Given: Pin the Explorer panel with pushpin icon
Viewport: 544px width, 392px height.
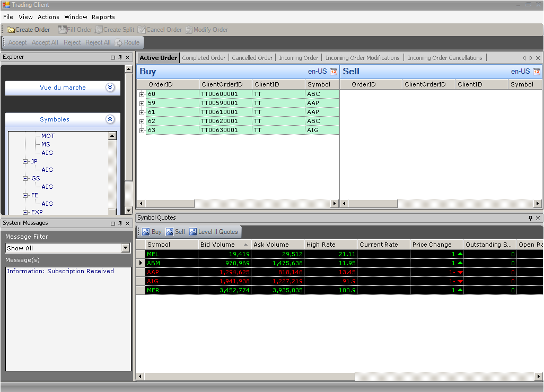Looking at the screenshot, I should click(x=120, y=57).
